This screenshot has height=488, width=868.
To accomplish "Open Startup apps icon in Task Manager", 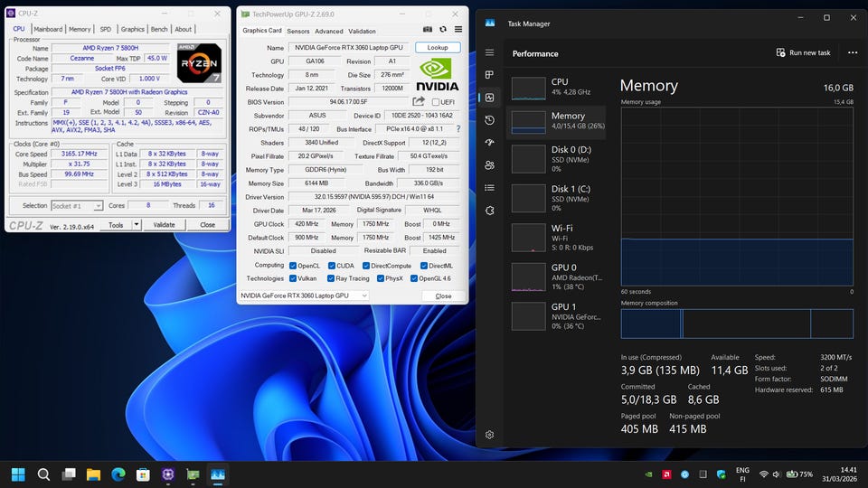I will (x=489, y=143).
